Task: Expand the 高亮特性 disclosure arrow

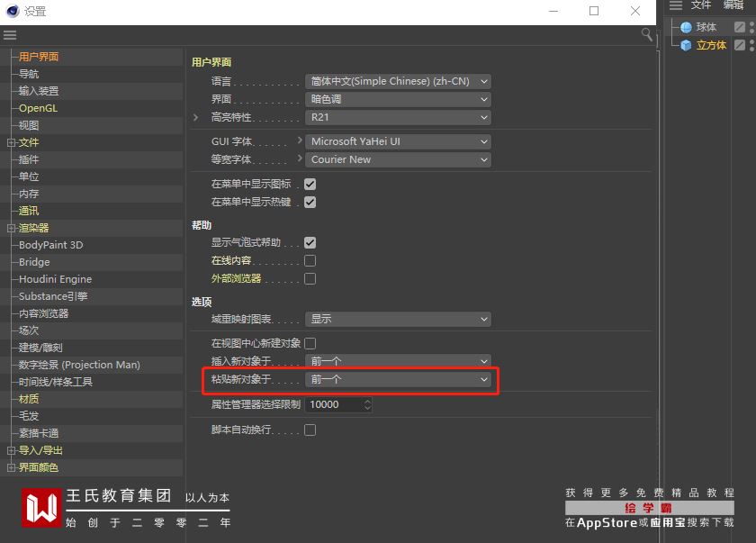Action: point(195,117)
